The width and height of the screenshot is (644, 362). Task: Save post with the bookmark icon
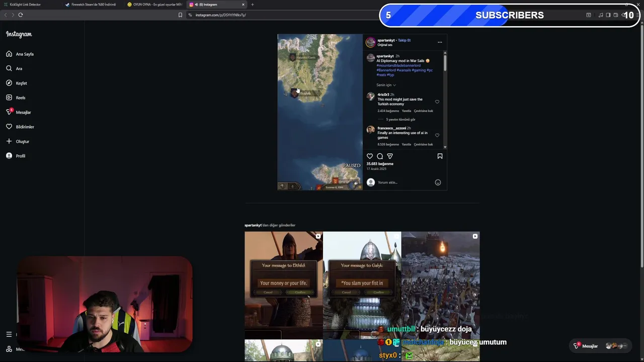tap(440, 156)
